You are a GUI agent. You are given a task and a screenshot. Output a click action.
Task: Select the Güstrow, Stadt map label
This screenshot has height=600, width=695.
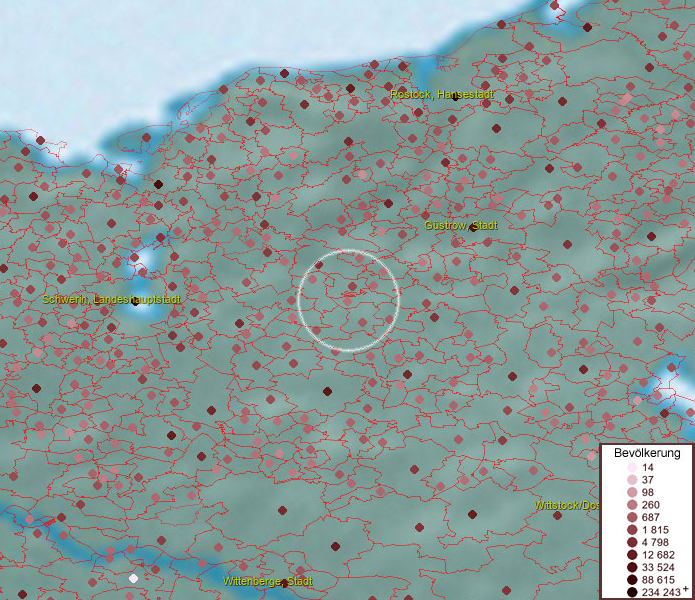click(460, 225)
